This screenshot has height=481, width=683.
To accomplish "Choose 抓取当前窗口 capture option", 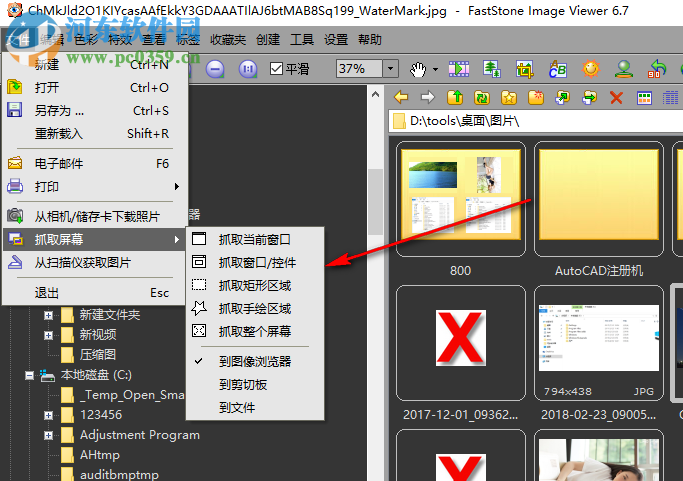I will point(255,239).
